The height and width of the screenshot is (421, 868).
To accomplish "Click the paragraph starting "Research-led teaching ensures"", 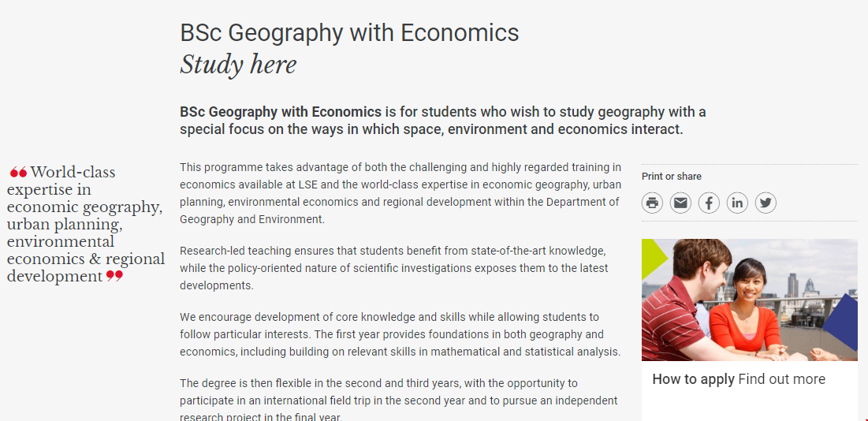I will point(393,268).
